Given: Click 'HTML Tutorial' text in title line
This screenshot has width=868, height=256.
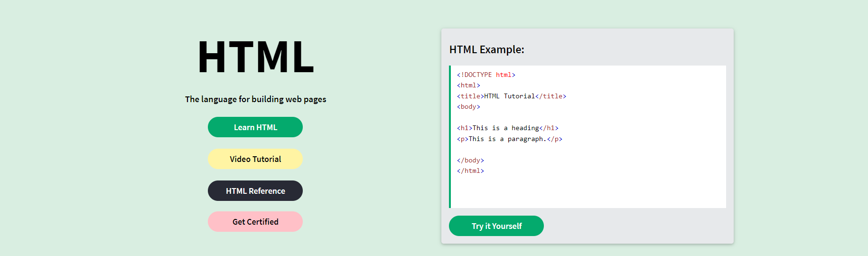Looking at the screenshot, I should click(509, 96).
